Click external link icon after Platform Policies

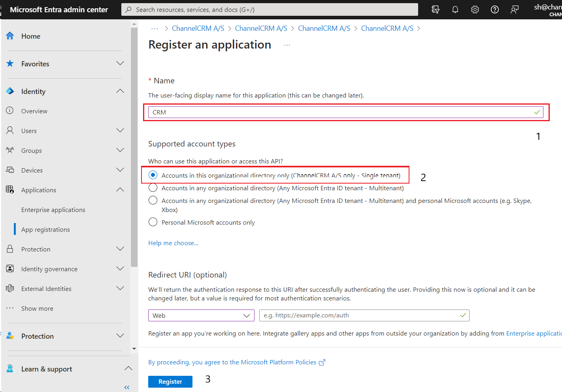322,362
